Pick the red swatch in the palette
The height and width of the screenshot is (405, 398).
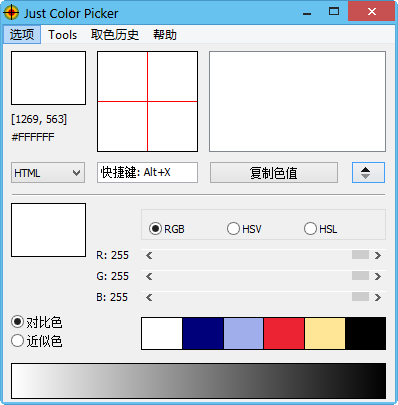284,333
